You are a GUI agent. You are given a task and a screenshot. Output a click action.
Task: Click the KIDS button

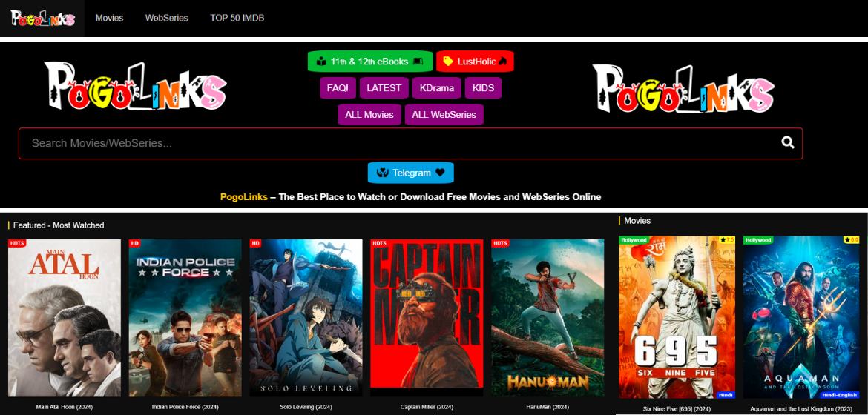tap(483, 88)
